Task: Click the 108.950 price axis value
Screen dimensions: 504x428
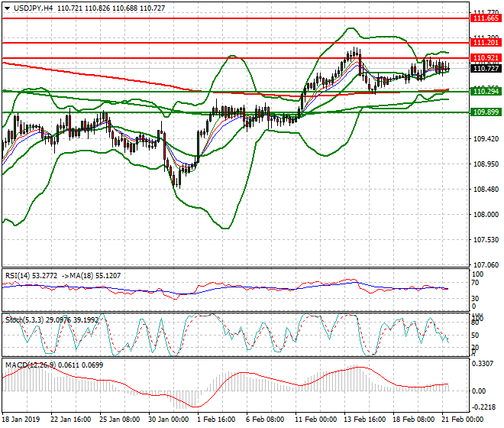Action: tap(486, 164)
